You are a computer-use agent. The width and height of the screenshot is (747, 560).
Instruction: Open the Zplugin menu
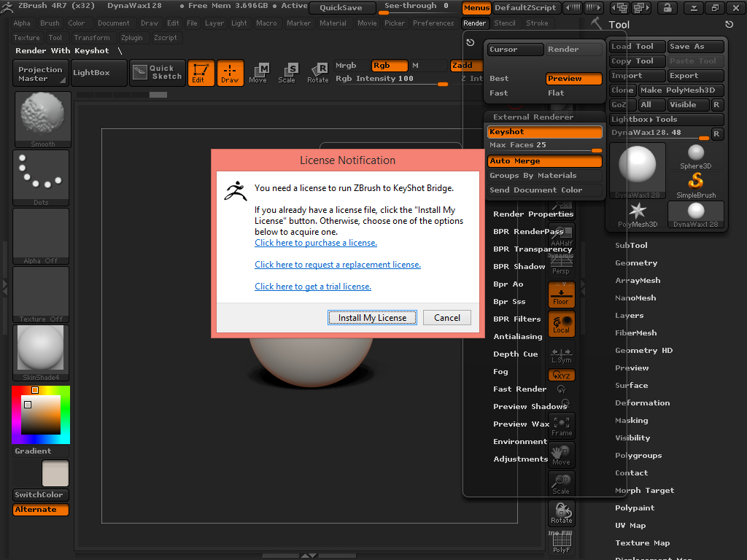132,38
